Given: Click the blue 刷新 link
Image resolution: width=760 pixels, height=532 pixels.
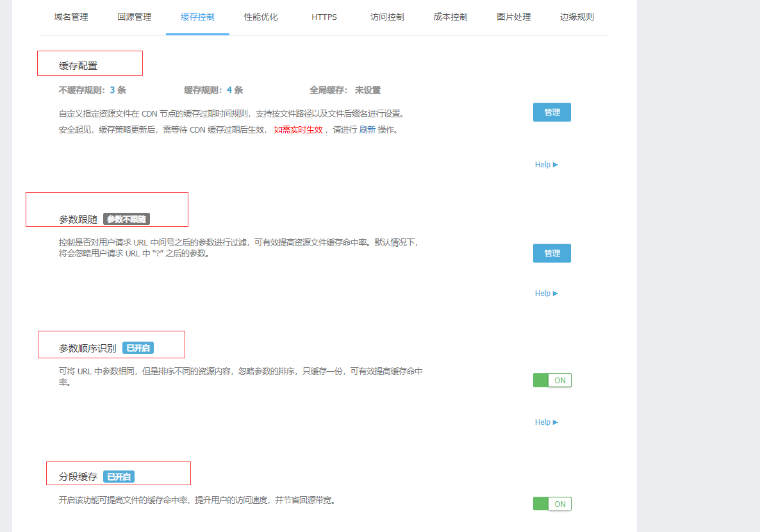Looking at the screenshot, I should click(367, 129).
